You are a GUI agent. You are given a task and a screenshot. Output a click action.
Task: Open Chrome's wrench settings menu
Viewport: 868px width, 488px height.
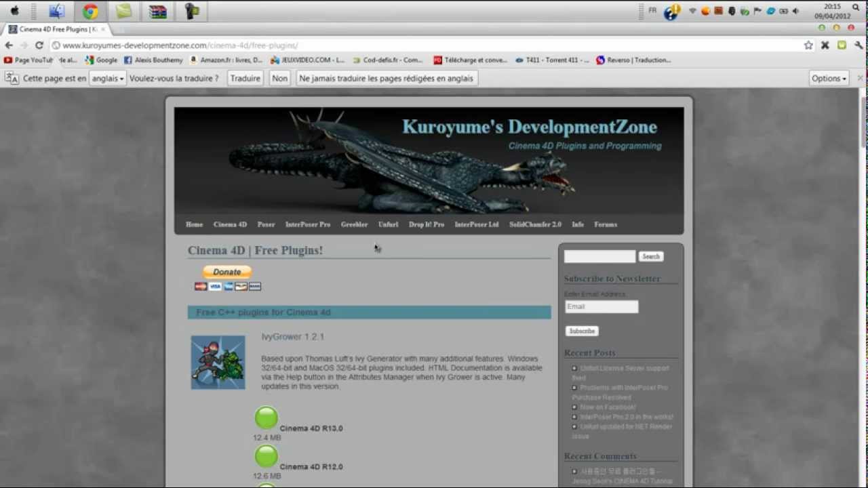click(859, 45)
